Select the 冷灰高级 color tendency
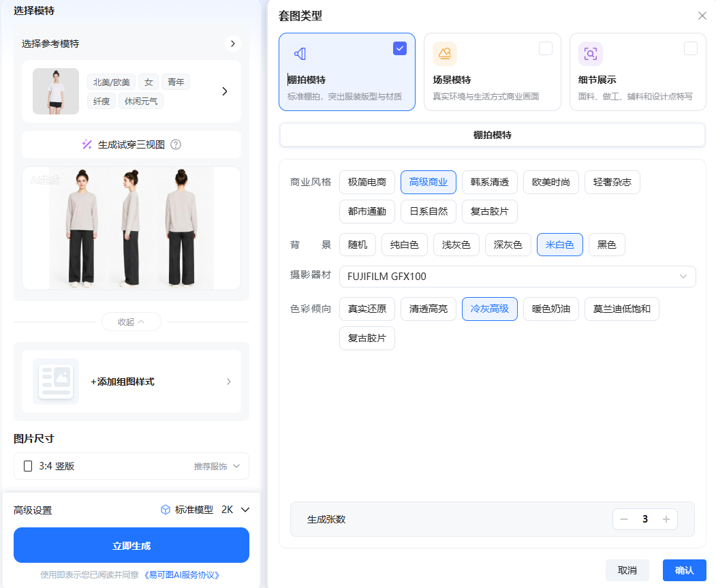 coord(490,309)
